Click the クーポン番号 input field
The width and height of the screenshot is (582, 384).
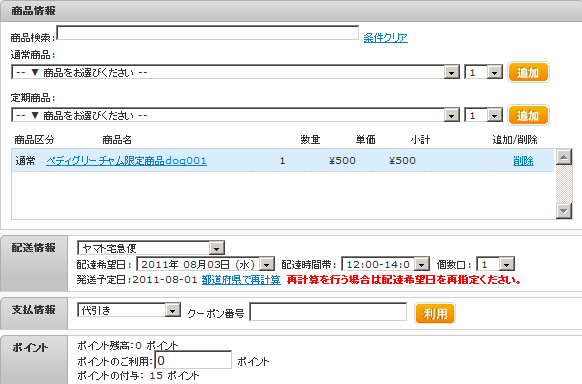[328, 312]
